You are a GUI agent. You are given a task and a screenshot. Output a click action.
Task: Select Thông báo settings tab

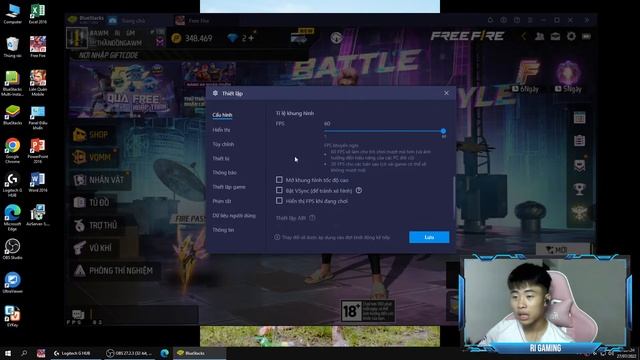(x=224, y=173)
